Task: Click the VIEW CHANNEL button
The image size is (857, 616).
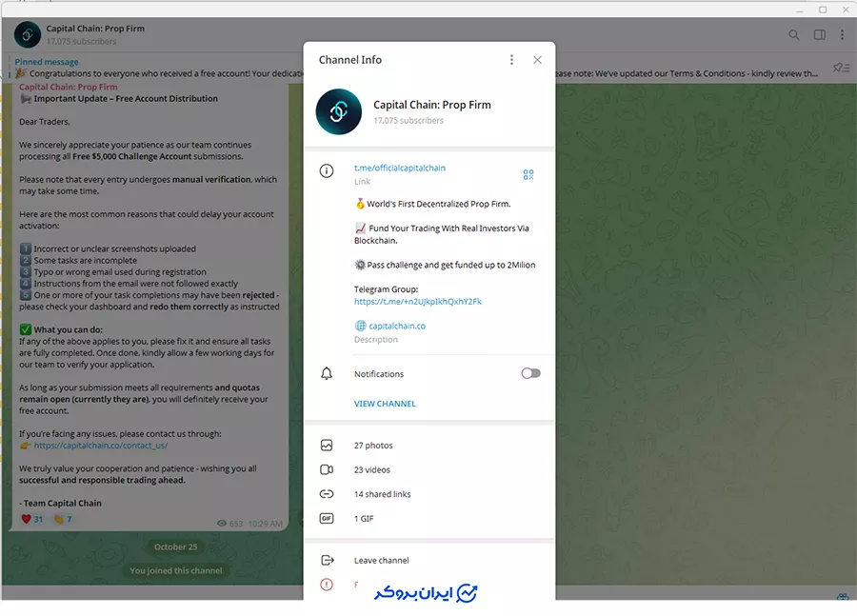Action: point(385,404)
